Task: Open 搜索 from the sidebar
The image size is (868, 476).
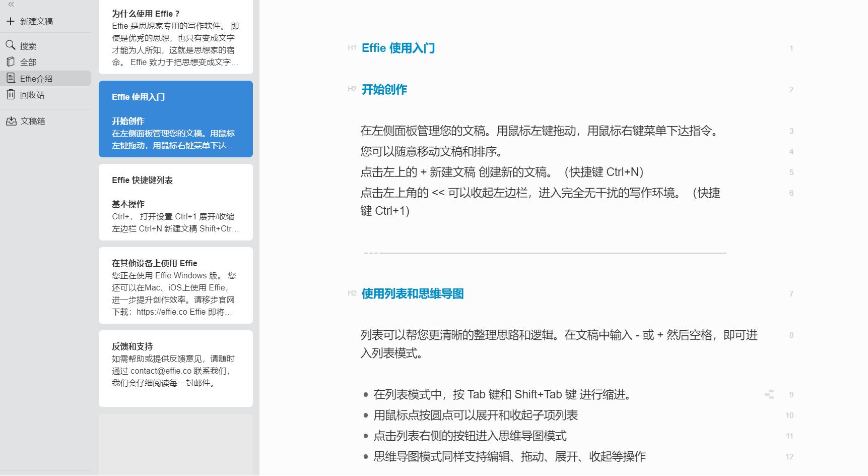Action: coord(11,45)
